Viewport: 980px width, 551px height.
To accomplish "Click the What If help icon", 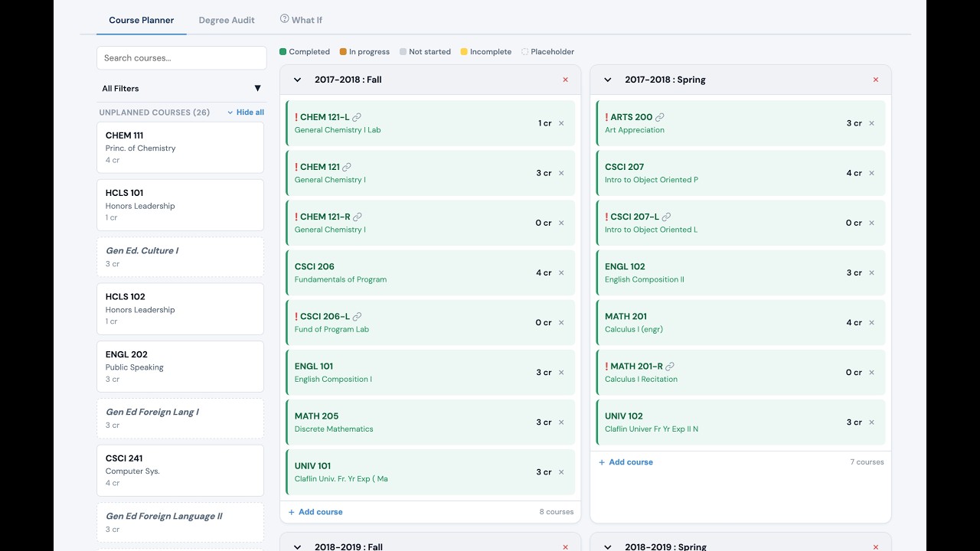I will tap(284, 19).
